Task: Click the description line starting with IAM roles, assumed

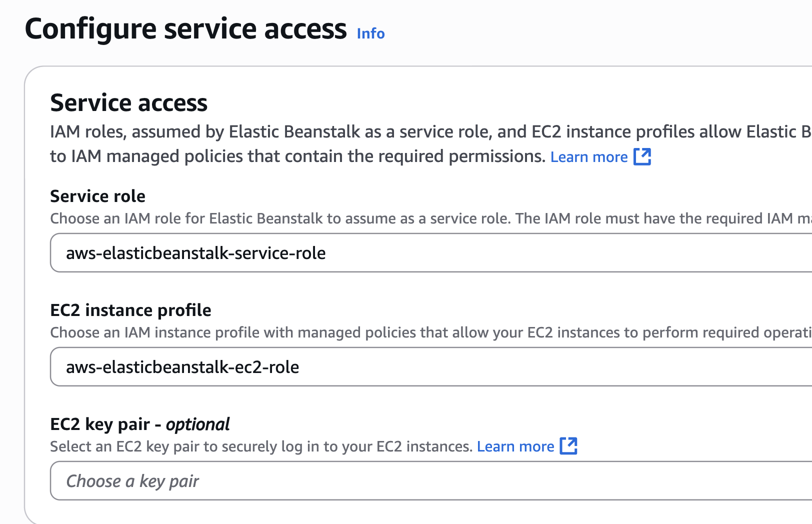Action: pos(431,132)
